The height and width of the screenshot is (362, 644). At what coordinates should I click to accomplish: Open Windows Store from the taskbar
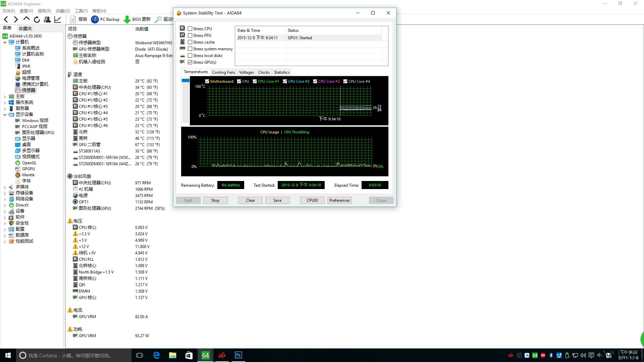(189, 355)
